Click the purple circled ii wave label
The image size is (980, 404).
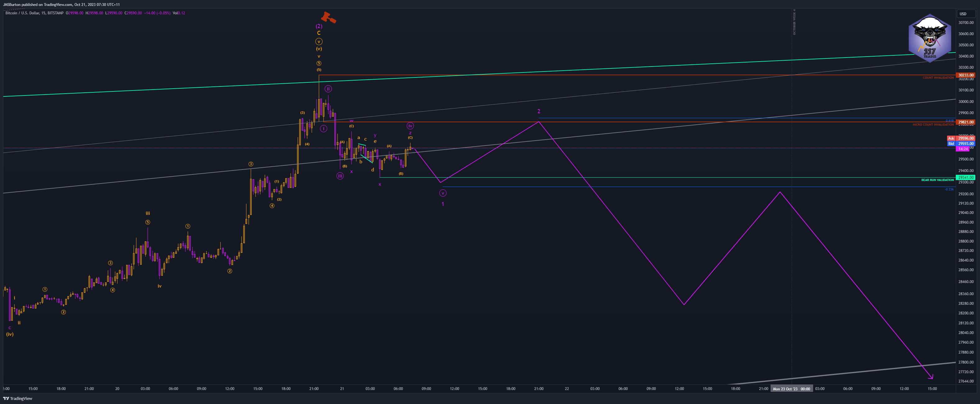328,89
